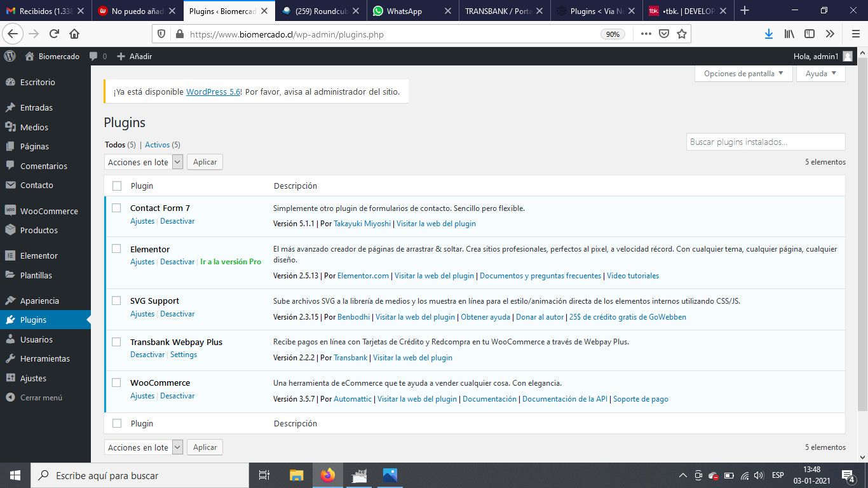Expand Opciones de pantalla panel
Viewport: 868px width, 488px height.
[743, 74]
